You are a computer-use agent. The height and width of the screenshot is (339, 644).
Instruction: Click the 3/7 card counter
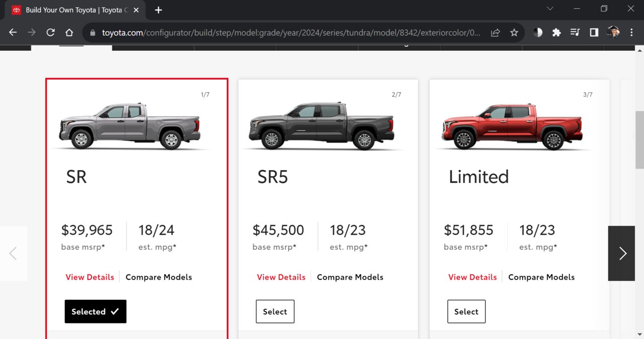click(588, 95)
